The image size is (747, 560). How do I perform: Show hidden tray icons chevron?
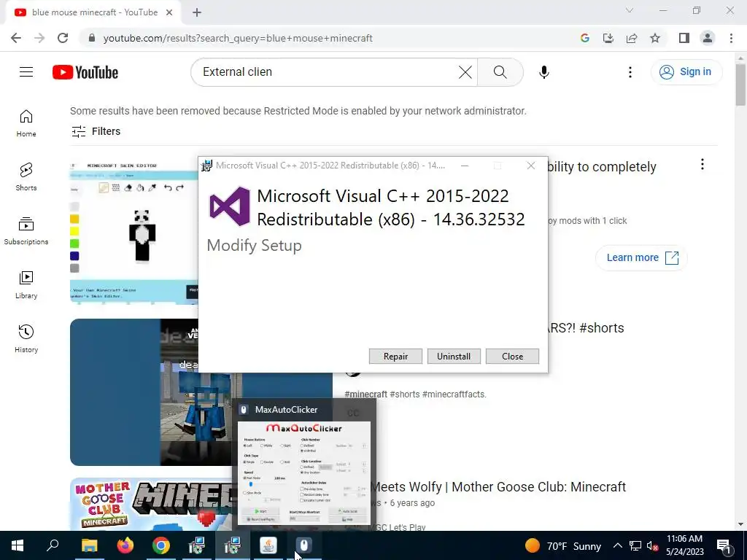(617, 545)
